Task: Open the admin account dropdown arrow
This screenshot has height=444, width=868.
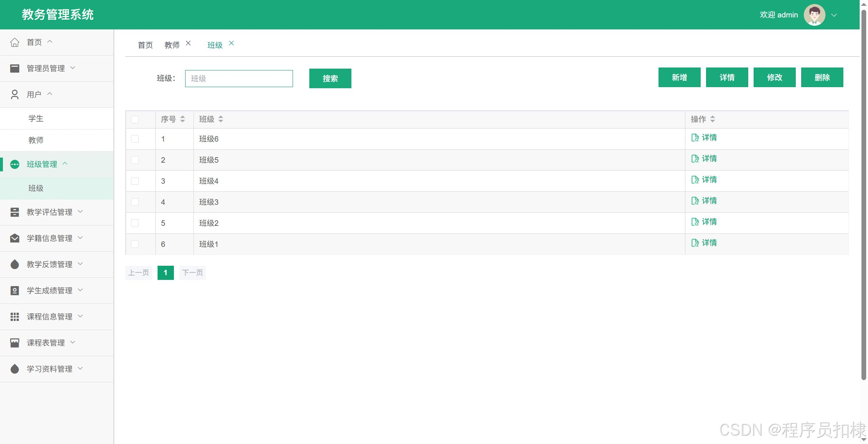Action: click(x=834, y=15)
